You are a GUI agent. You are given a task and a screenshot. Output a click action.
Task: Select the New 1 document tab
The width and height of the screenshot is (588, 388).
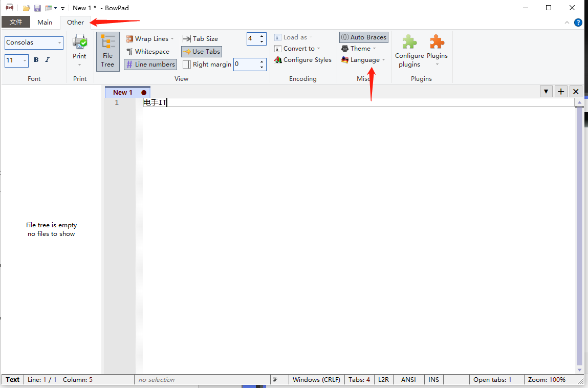pos(123,93)
